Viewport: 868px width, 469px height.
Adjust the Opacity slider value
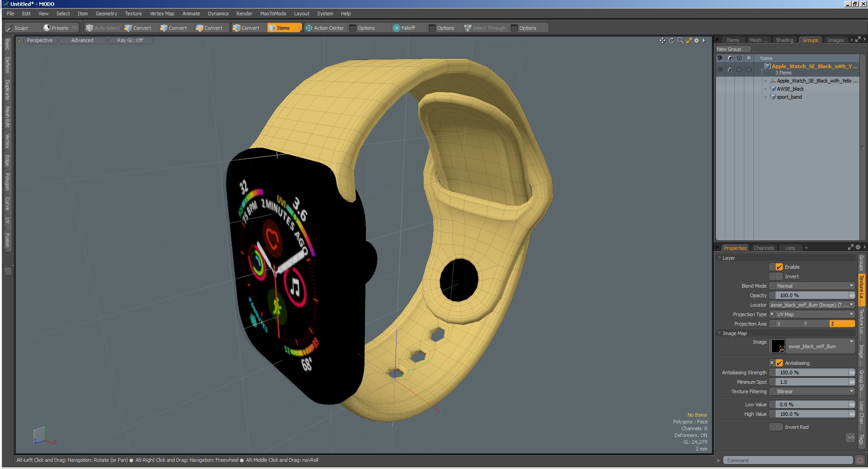pos(815,295)
